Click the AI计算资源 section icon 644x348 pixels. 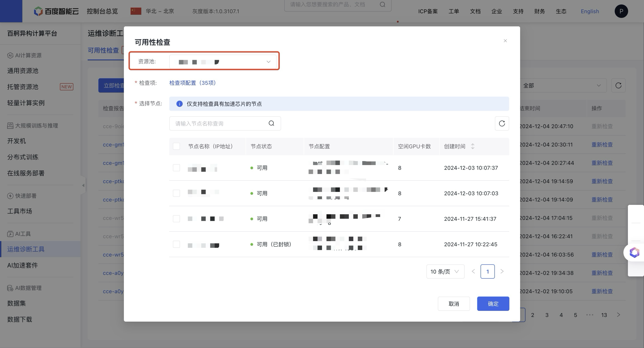10,55
